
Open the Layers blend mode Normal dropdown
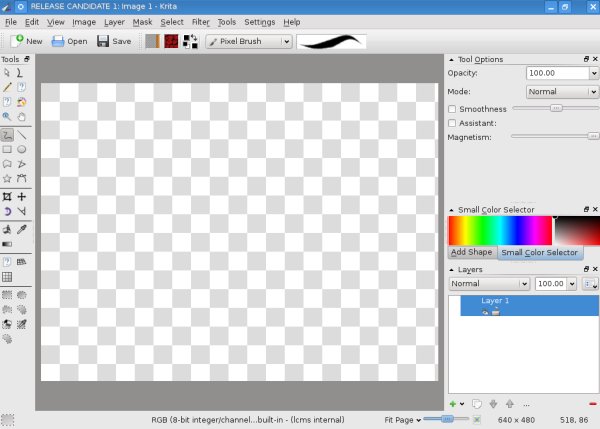[x=489, y=284]
